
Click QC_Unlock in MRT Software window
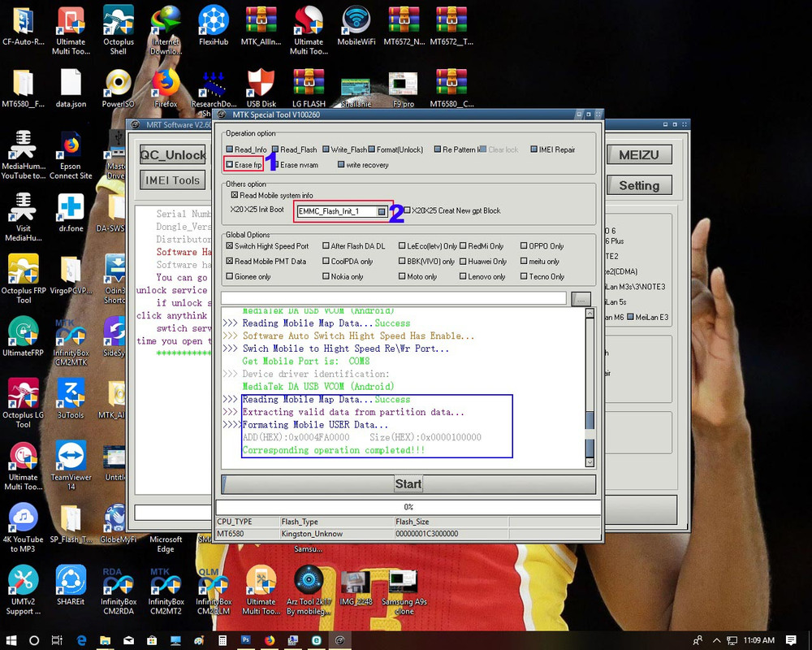172,155
